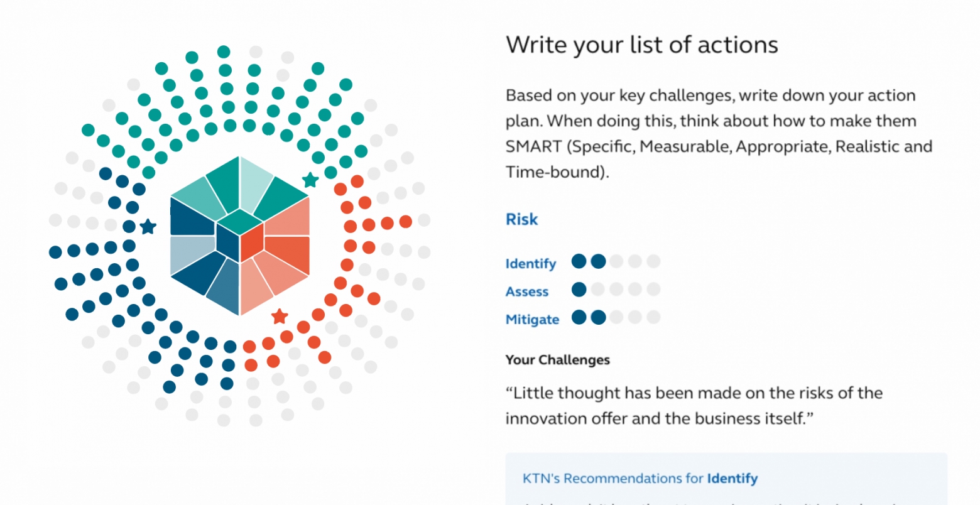Open the Identify link

click(531, 264)
